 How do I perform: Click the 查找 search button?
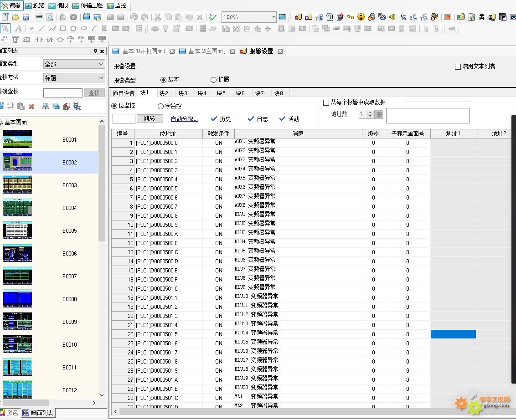94,93
